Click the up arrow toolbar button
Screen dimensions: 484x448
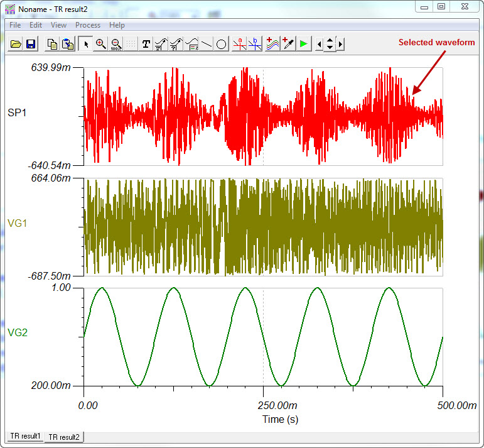(x=330, y=41)
